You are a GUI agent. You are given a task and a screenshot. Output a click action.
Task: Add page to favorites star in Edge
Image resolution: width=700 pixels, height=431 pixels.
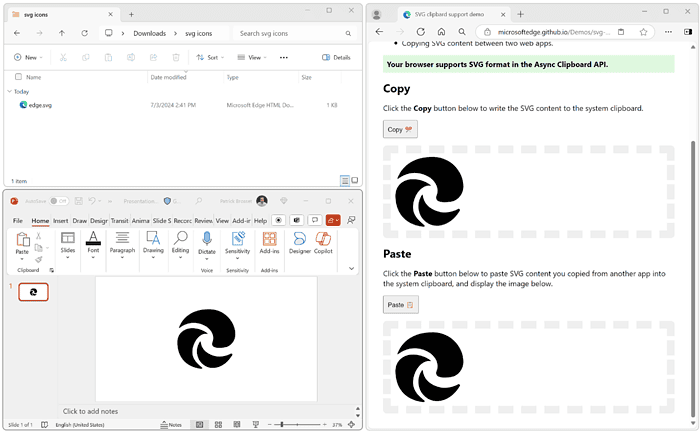(x=643, y=32)
